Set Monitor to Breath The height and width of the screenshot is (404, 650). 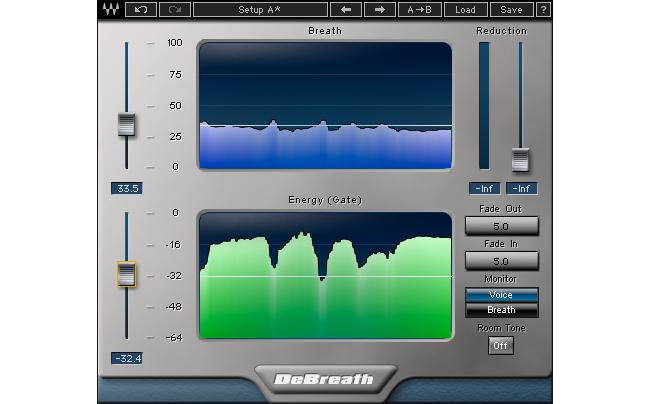tap(501, 310)
